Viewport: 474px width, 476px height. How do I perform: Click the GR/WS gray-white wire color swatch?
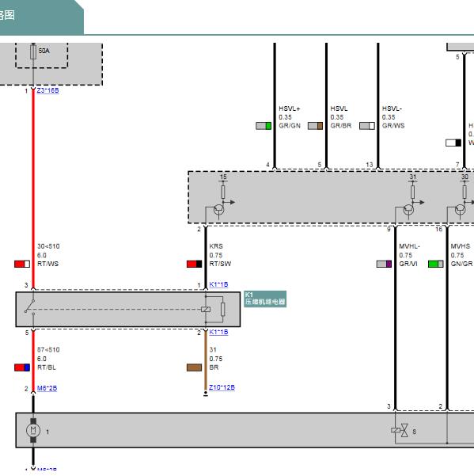coord(367,126)
